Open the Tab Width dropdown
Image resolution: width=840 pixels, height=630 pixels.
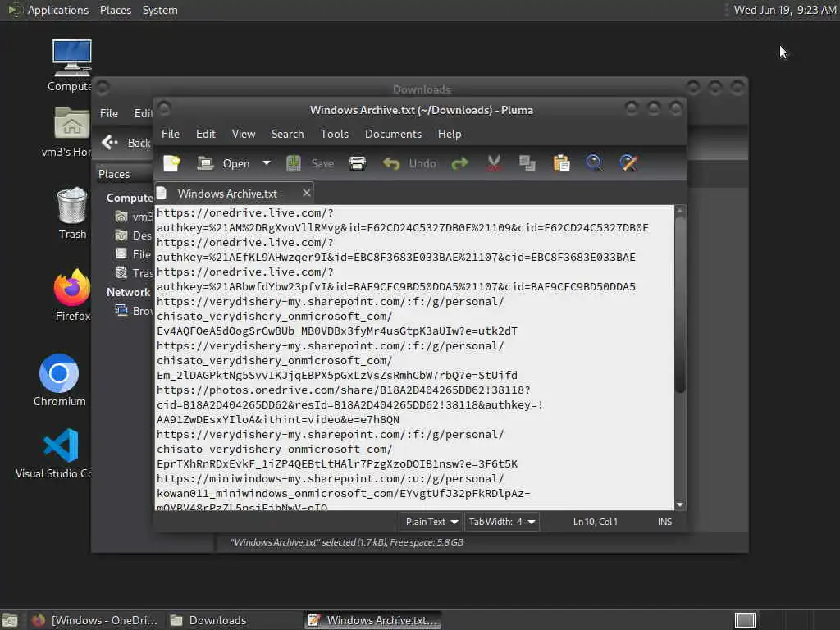[502, 522]
